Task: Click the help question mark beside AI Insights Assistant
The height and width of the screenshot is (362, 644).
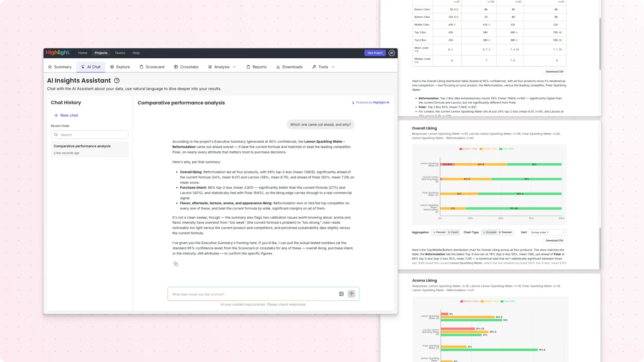Action: pyautogui.click(x=117, y=80)
